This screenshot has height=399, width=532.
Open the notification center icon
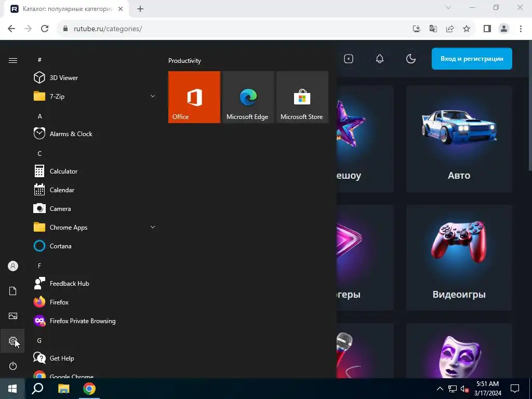point(515,389)
